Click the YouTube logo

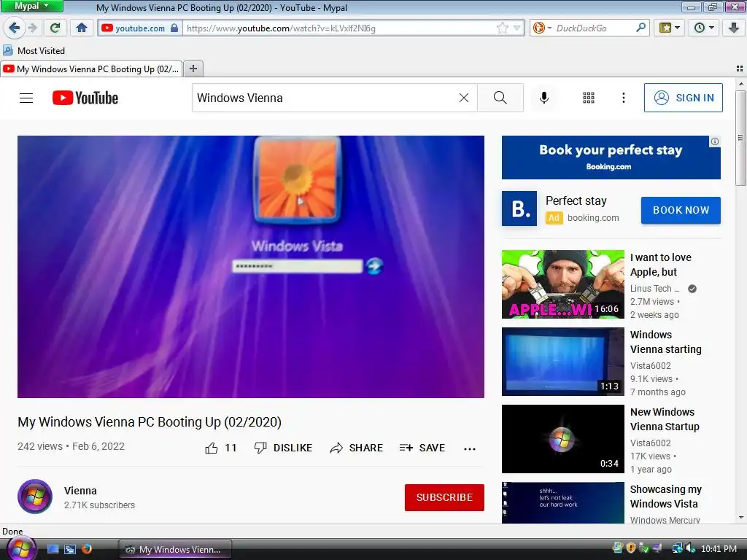(85, 98)
